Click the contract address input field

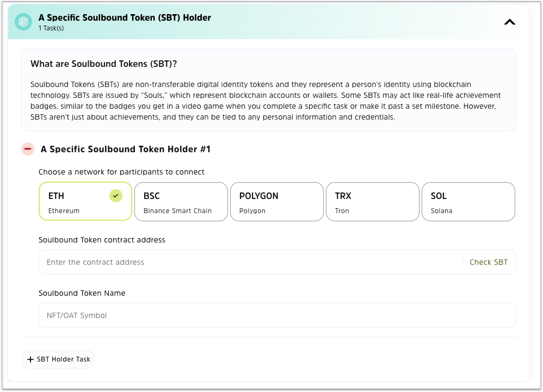click(x=251, y=262)
